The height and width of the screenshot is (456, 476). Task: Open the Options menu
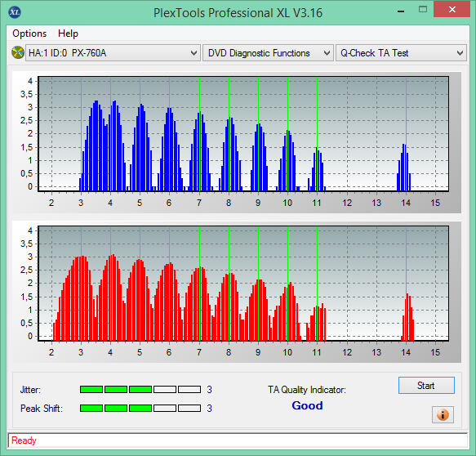pos(29,34)
